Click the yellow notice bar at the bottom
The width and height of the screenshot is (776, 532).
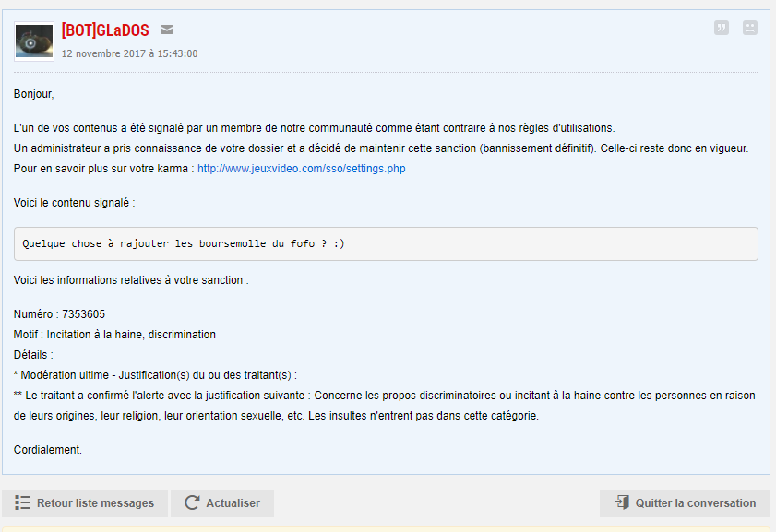tap(388, 529)
